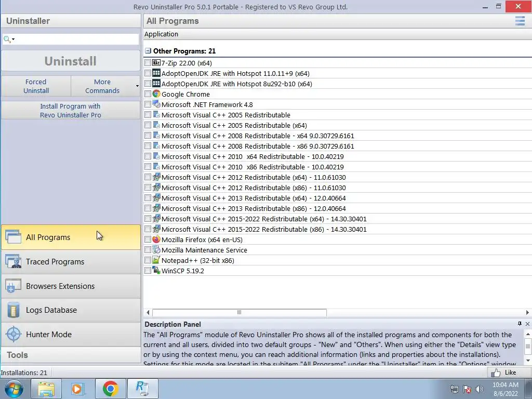Open the Logs Database module
532x399 pixels.
tap(71, 310)
